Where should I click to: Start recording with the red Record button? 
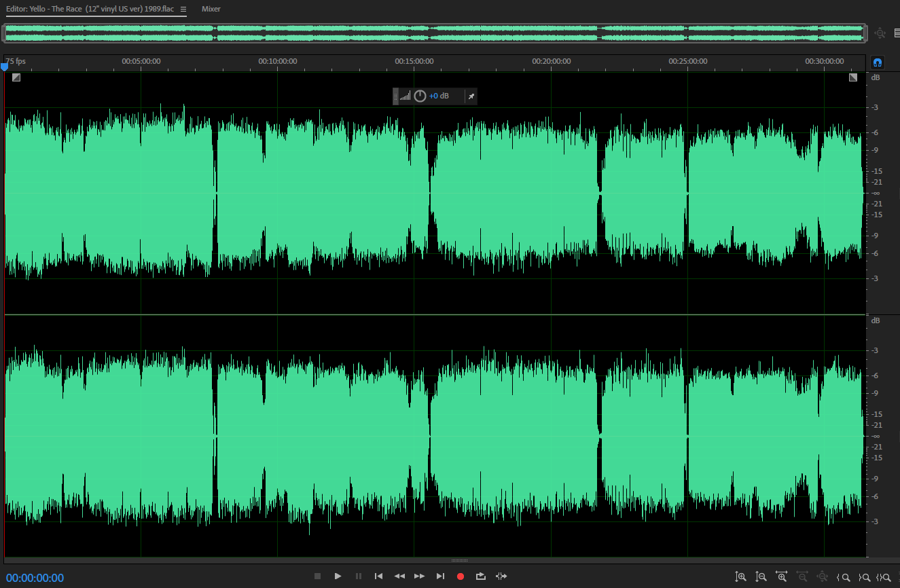461,576
